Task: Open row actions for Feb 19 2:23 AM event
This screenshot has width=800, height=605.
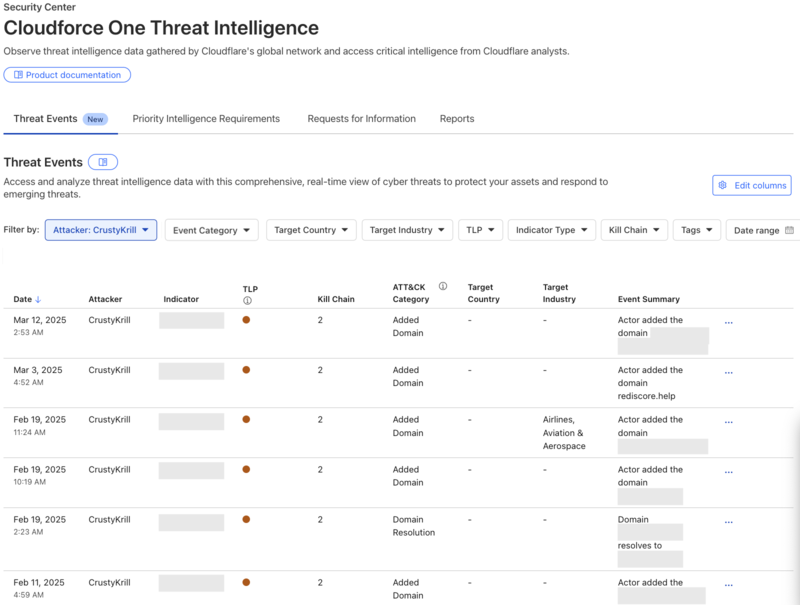Action: coord(728,522)
